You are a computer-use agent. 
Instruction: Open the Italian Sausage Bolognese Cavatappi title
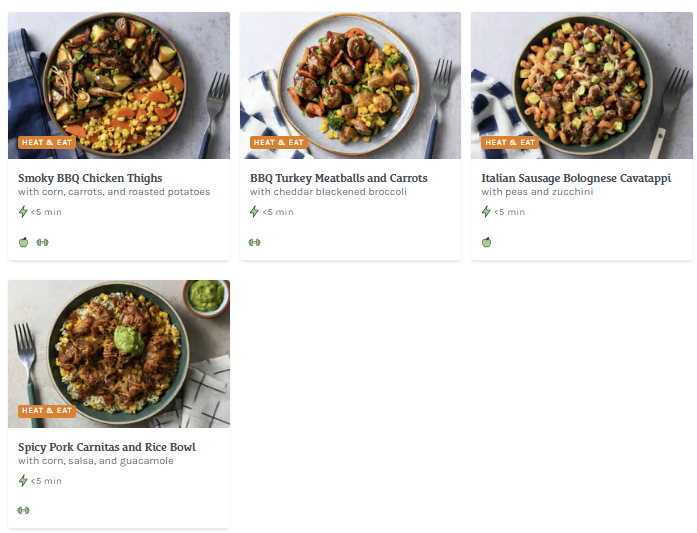coord(576,178)
